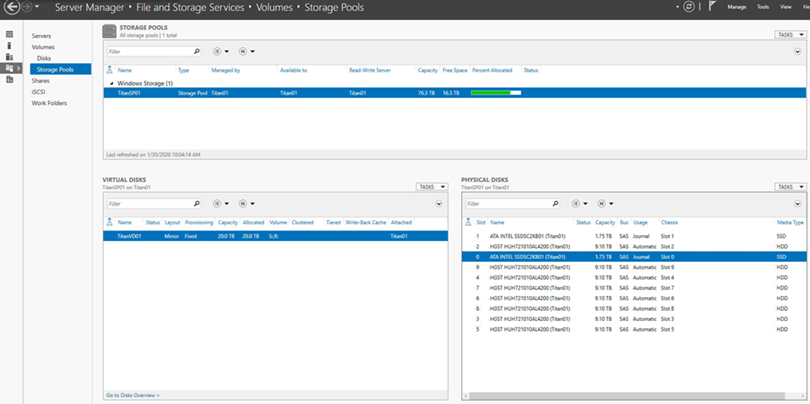
Task: Select ATA INTEL SSD in Slot 1
Action: [x=634, y=236]
